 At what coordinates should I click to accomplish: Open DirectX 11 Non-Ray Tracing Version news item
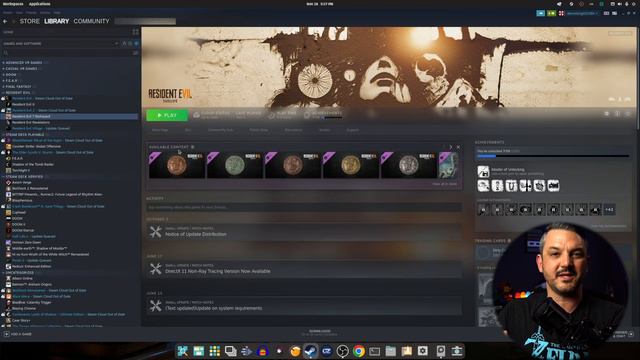304,269
